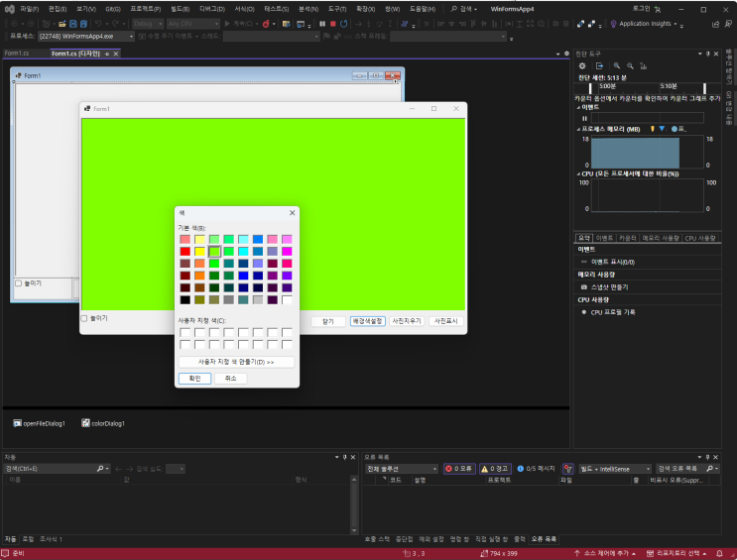Toggle the 늘이기 checkbox in designer form
Image resolution: width=737 pixels, height=560 pixels.
pyautogui.click(x=18, y=283)
